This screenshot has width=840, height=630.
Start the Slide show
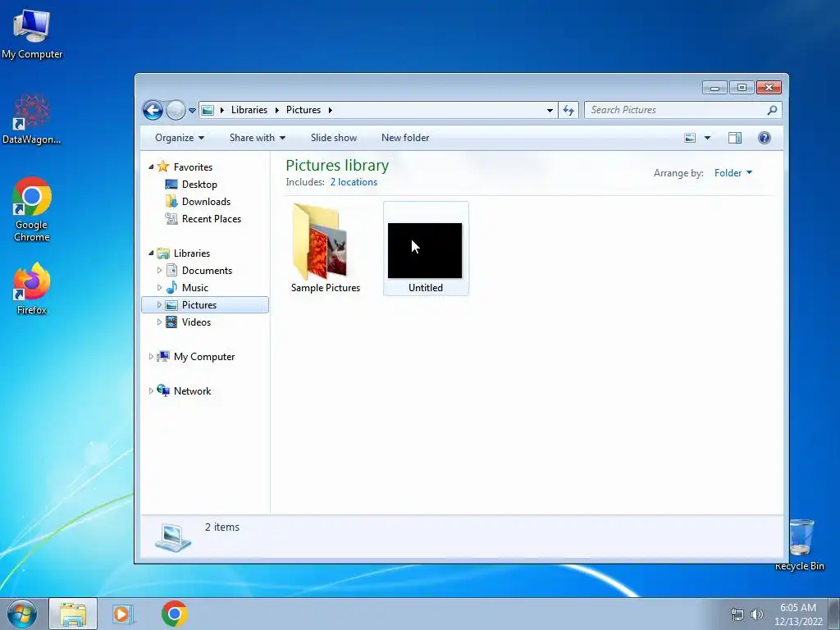click(334, 138)
